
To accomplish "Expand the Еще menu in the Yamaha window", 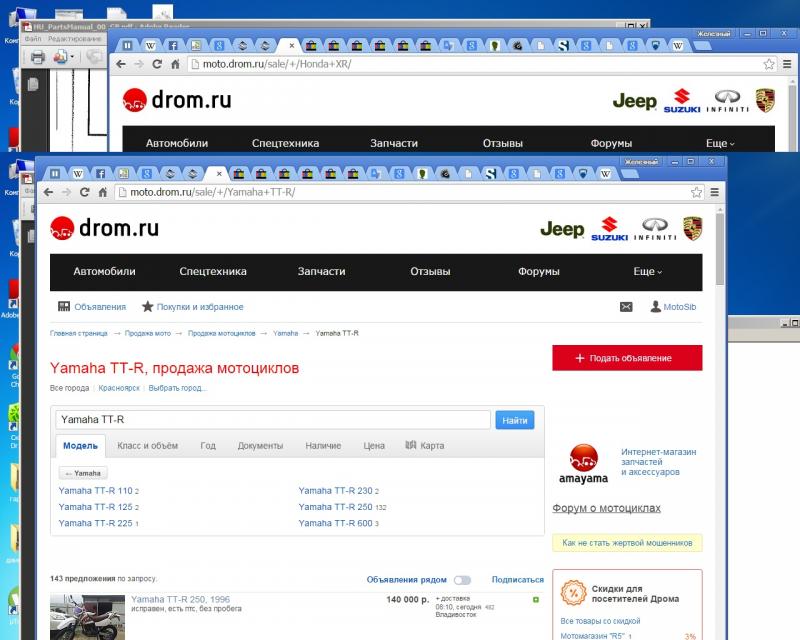I will pos(647,272).
